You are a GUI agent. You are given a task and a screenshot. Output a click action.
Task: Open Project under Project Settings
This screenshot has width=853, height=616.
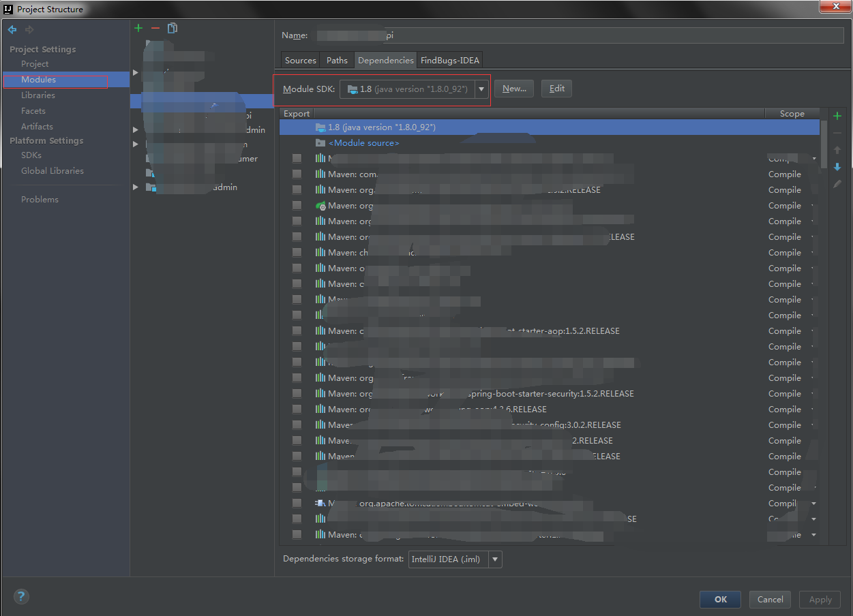[x=35, y=64]
